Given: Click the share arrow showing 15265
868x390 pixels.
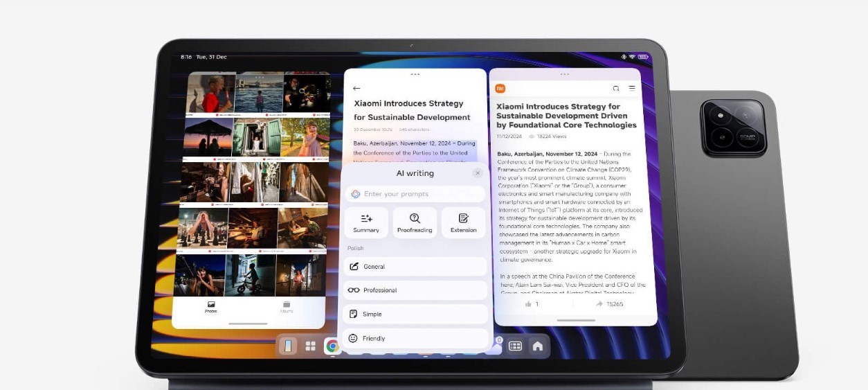Looking at the screenshot, I should [x=599, y=304].
